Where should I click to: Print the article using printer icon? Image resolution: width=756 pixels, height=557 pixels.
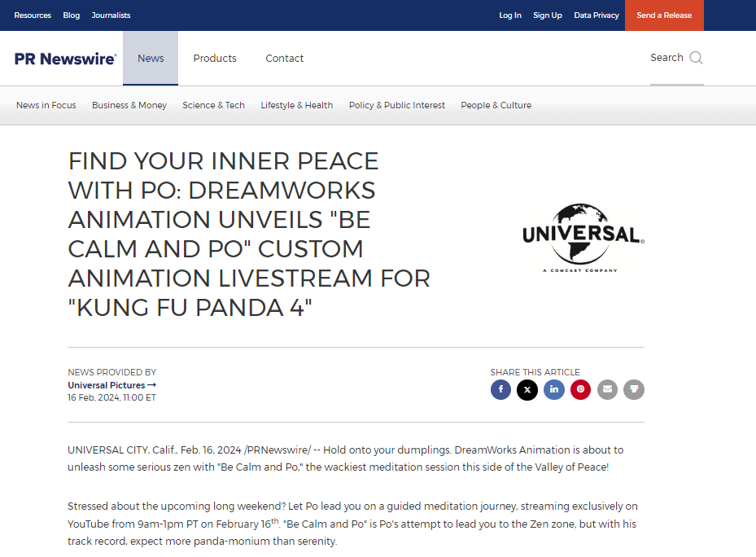[x=634, y=389]
